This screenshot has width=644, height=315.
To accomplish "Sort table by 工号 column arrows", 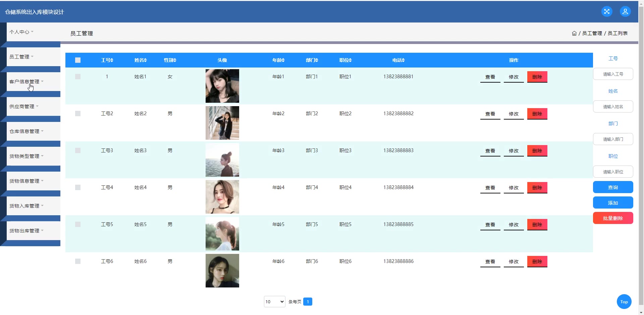I will coord(112,60).
